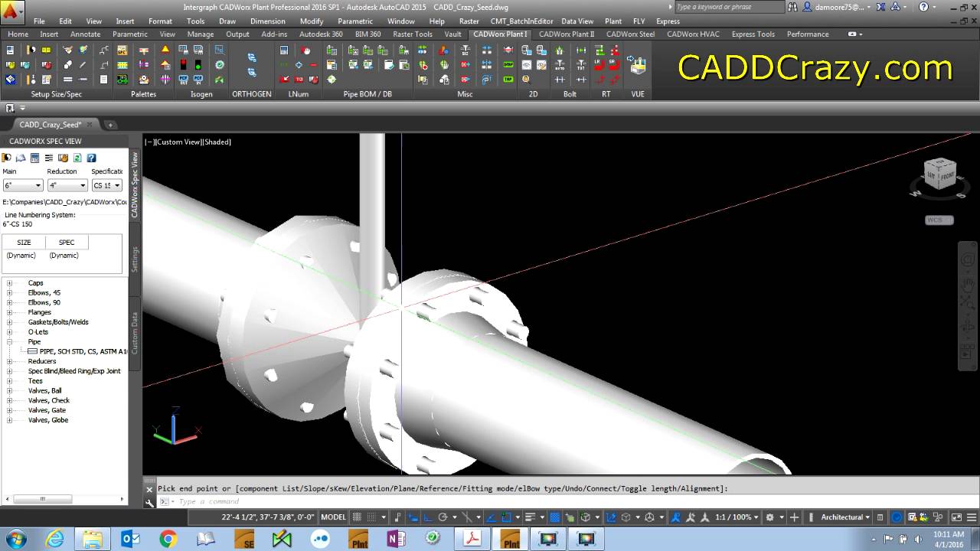The width and height of the screenshot is (980, 551).
Task: Open OneNote from the taskbar
Action: point(396,539)
